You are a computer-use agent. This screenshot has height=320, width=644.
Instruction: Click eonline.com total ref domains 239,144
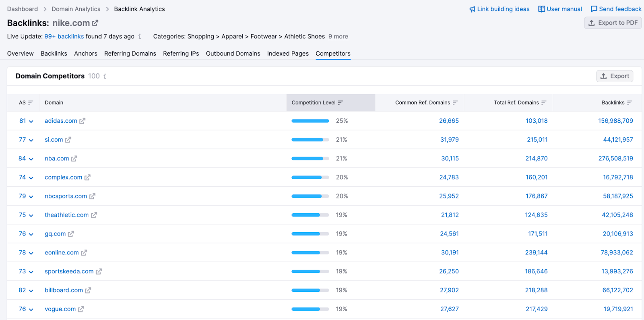click(537, 252)
